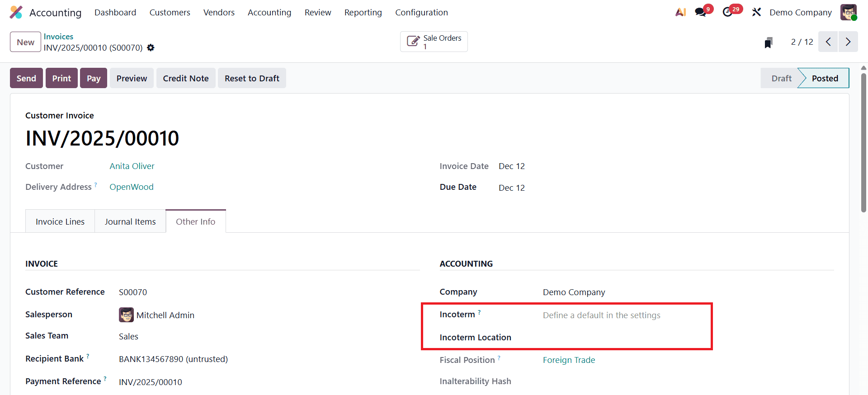Image resolution: width=868 pixels, height=395 pixels.
Task: Open the messages chat icon
Action: [701, 12]
